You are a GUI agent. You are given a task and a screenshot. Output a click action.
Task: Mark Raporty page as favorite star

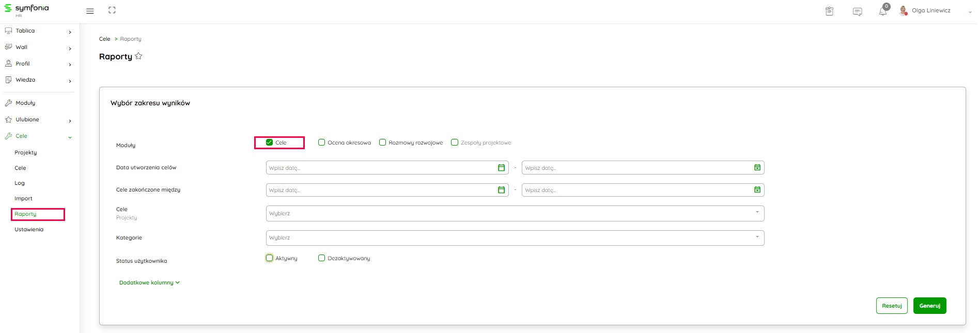[x=138, y=56]
